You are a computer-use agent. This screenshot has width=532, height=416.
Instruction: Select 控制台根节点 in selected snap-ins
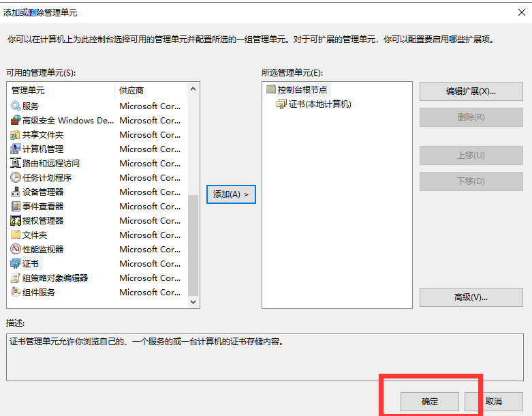pyautogui.click(x=302, y=89)
